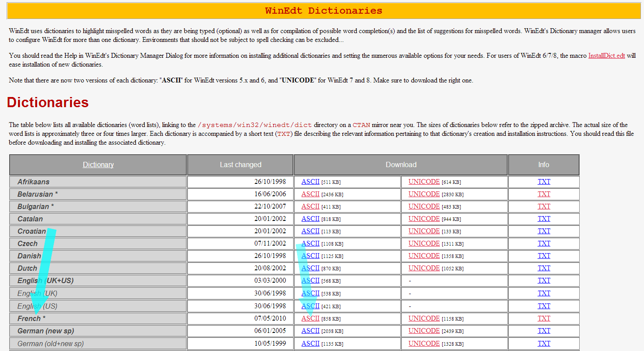The image size is (644, 351).
Task: Open Catalan TXT info file
Action: [x=544, y=219]
